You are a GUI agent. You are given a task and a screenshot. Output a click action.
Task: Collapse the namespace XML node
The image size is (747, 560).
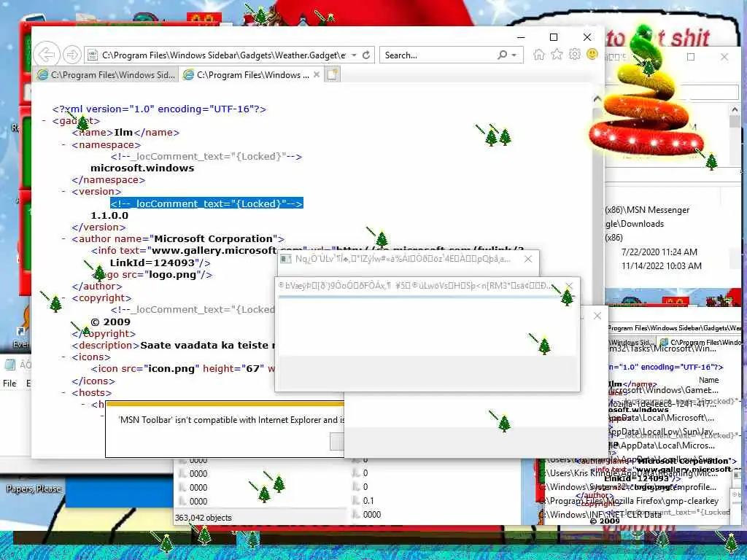click(x=63, y=144)
